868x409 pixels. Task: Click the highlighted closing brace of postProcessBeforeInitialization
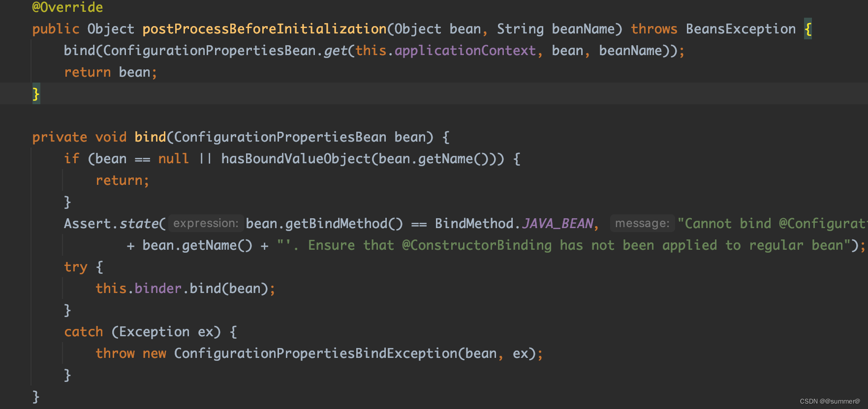pyautogui.click(x=36, y=93)
